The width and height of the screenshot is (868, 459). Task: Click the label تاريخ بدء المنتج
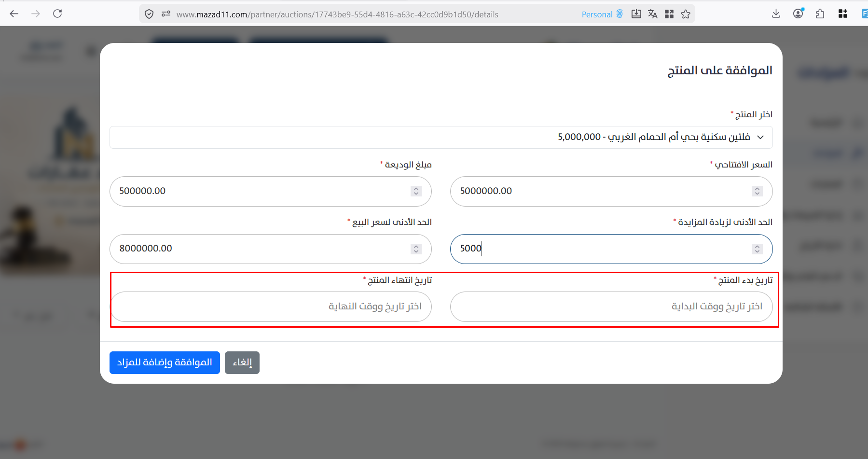(745, 280)
